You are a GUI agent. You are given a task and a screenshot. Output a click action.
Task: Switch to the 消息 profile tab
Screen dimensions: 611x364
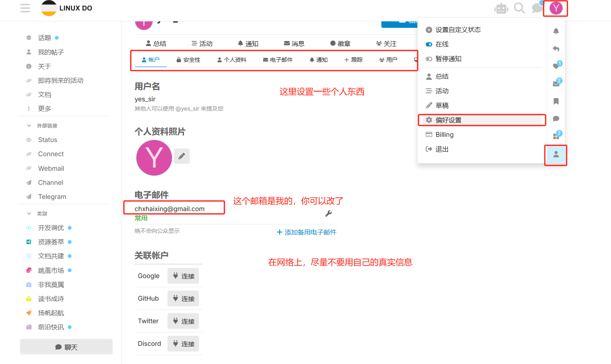pyautogui.click(x=294, y=44)
